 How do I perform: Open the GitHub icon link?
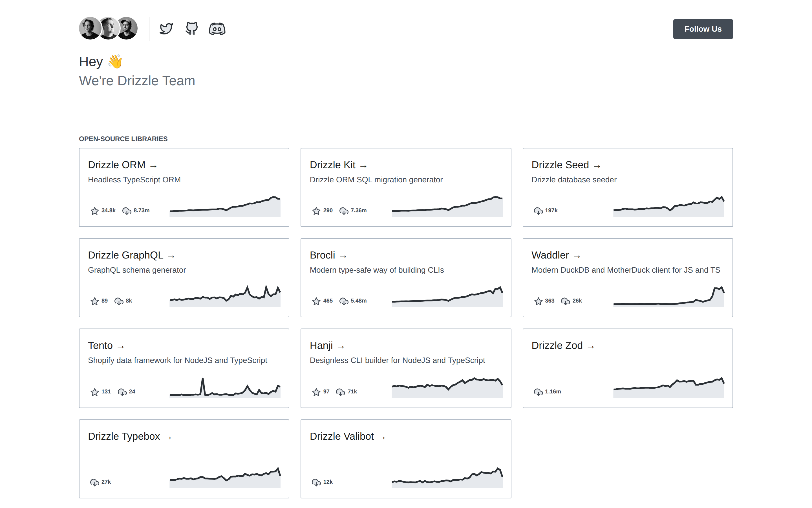(192, 29)
